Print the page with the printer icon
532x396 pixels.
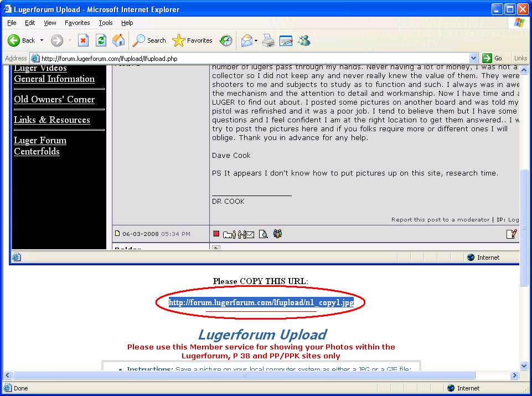[x=268, y=41]
